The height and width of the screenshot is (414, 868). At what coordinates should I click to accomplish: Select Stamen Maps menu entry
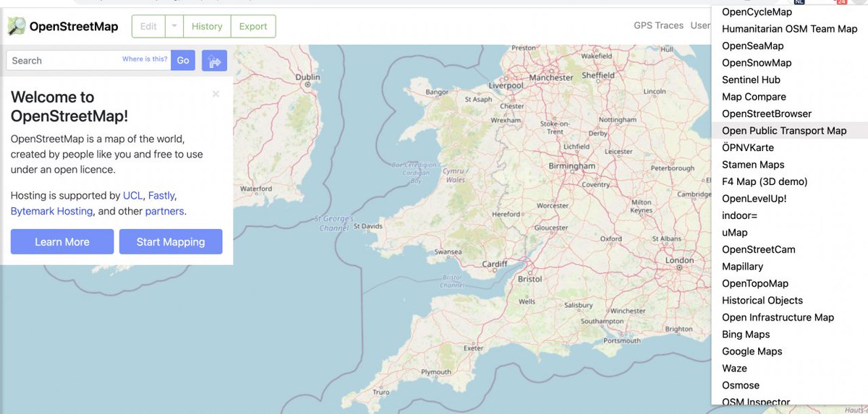[x=790, y=165]
